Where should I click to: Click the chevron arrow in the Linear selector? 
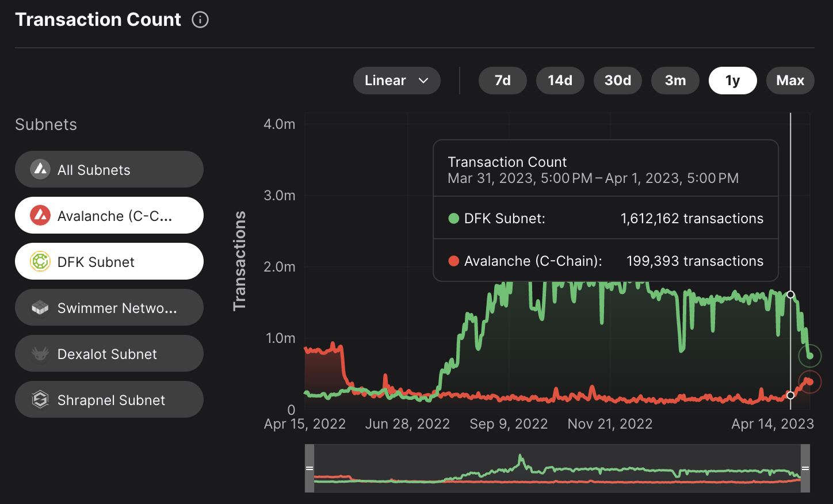pyautogui.click(x=424, y=81)
